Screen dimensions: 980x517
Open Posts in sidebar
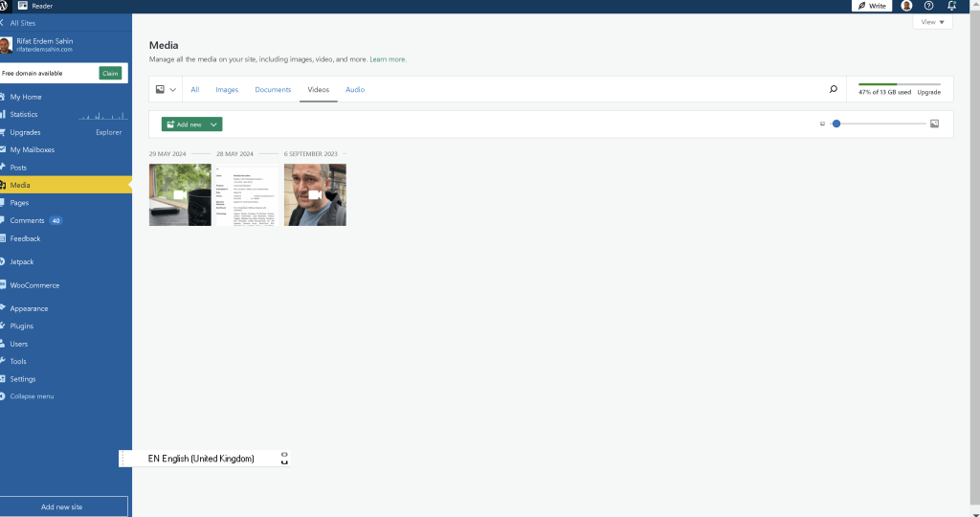pyautogui.click(x=66, y=168)
